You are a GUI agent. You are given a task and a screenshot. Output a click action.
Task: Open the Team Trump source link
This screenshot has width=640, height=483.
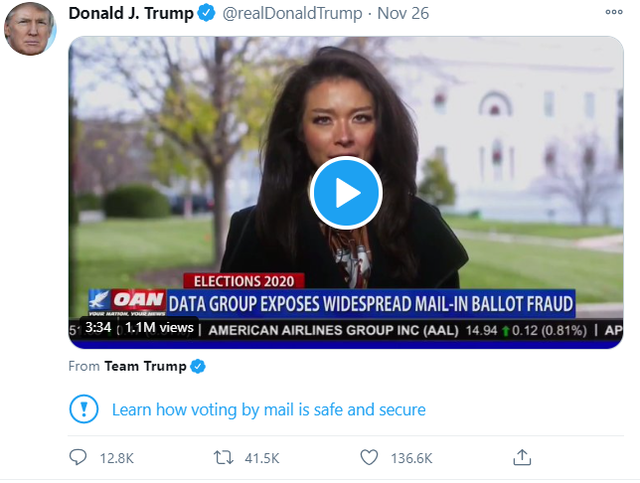coord(145,366)
